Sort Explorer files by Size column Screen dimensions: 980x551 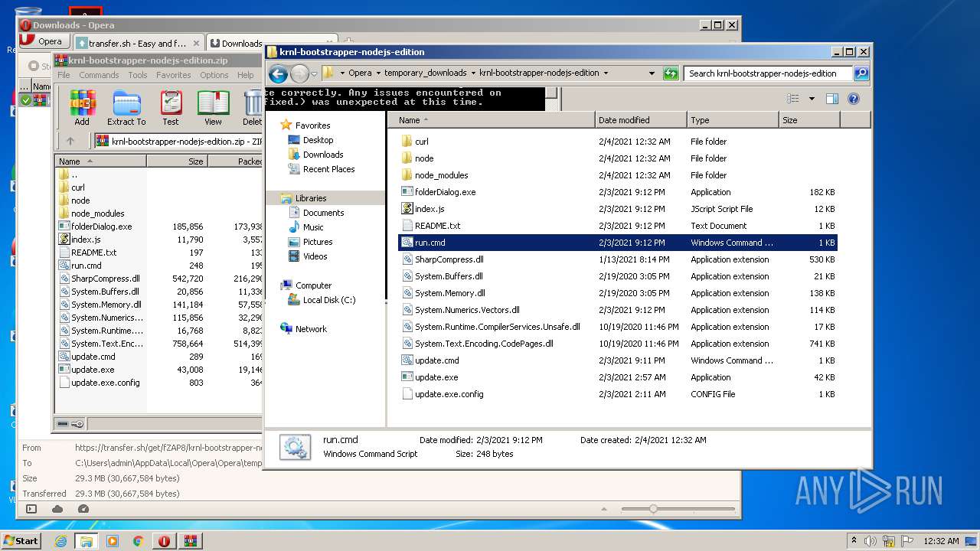(x=809, y=120)
